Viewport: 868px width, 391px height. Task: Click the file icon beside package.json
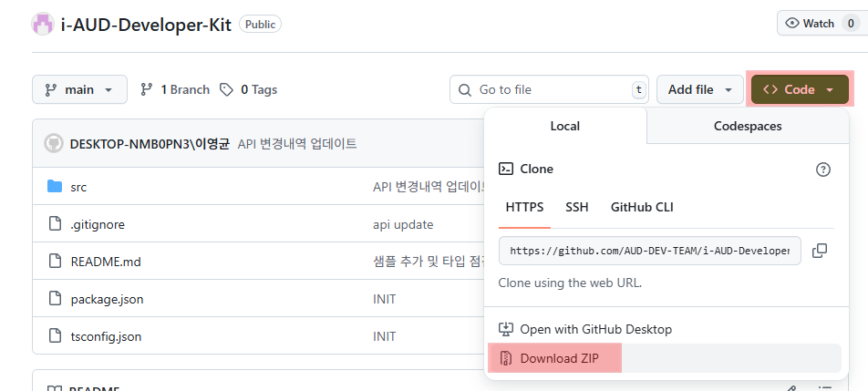pyautogui.click(x=55, y=299)
